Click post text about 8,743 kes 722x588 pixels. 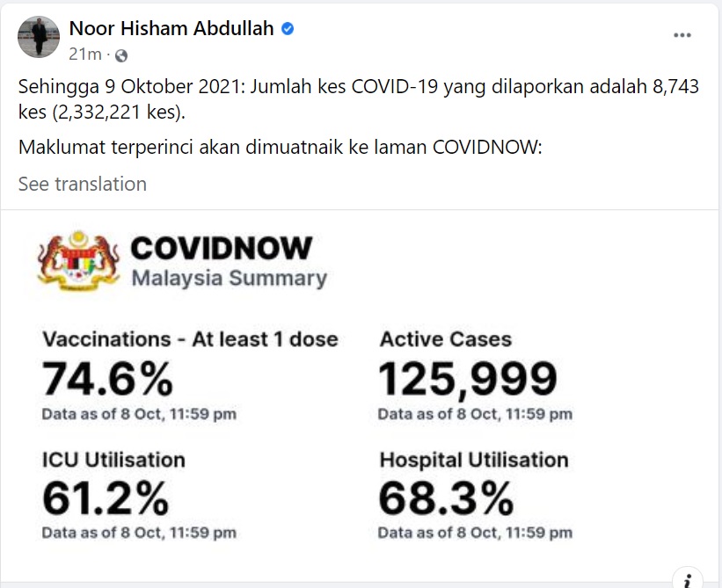pos(359,99)
